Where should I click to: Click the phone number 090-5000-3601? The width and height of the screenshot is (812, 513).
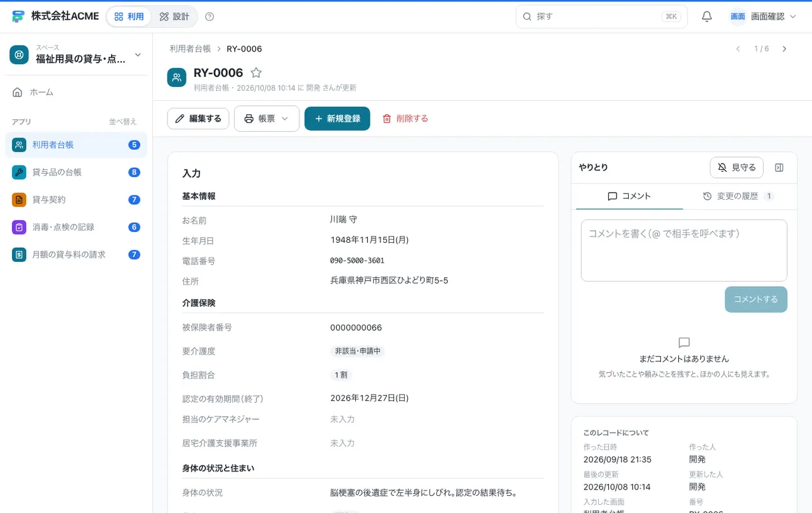[357, 261]
